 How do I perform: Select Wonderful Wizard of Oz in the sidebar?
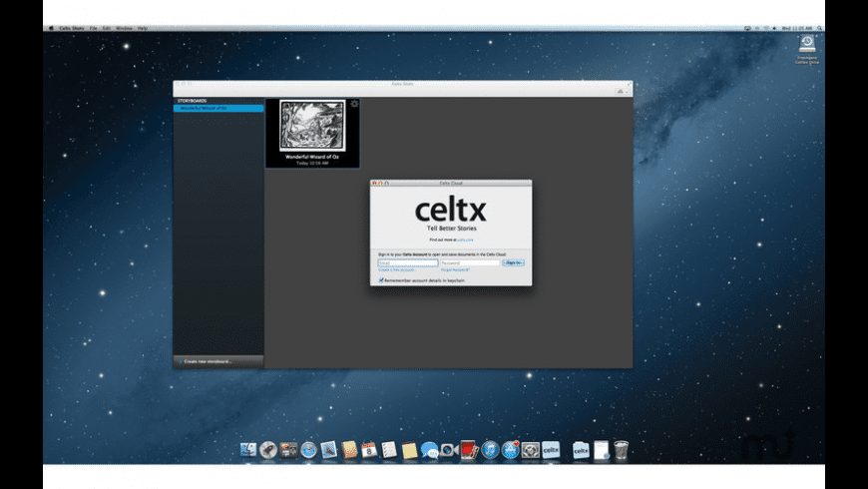(218, 109)
